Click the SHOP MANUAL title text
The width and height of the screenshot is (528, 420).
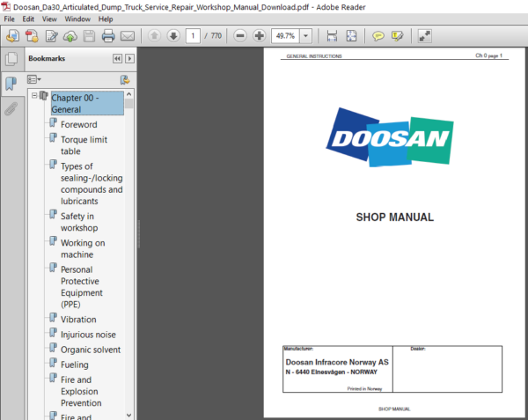point(394,217)
